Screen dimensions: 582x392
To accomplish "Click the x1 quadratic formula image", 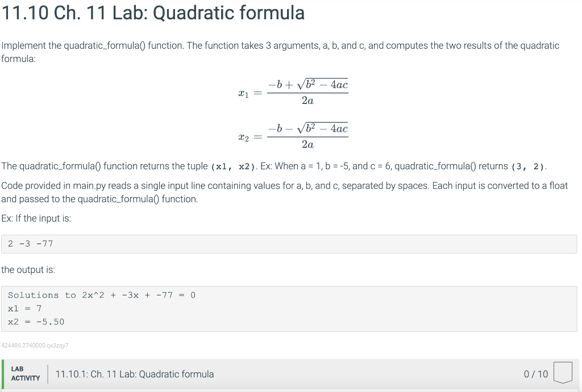I will 293,91.
